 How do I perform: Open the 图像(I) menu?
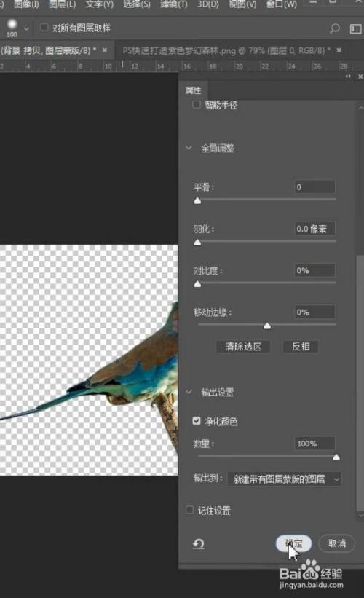[x=26, y=4]
